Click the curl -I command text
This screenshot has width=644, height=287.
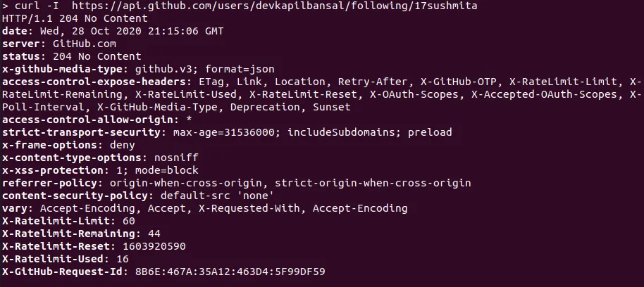point(34,8)
